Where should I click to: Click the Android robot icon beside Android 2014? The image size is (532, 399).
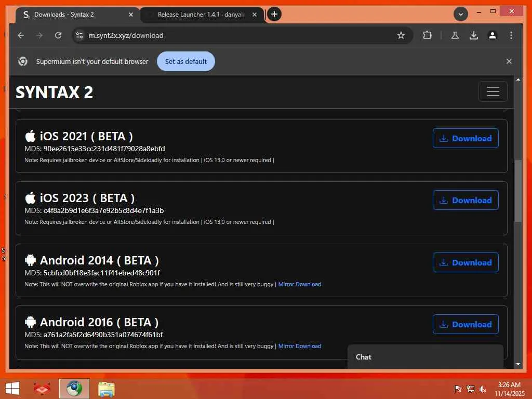tap(30, 260)
